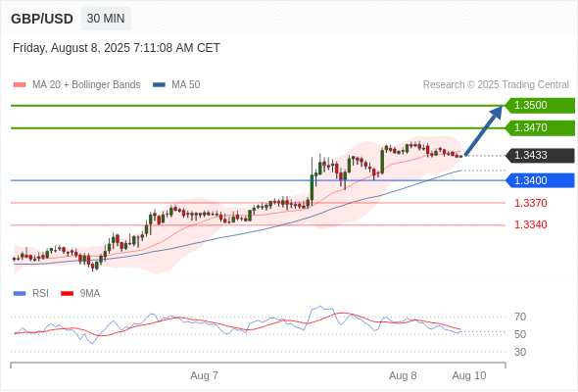Select the 1.3470 green resistance label
The image size is (578, 392).
(540, 128)
